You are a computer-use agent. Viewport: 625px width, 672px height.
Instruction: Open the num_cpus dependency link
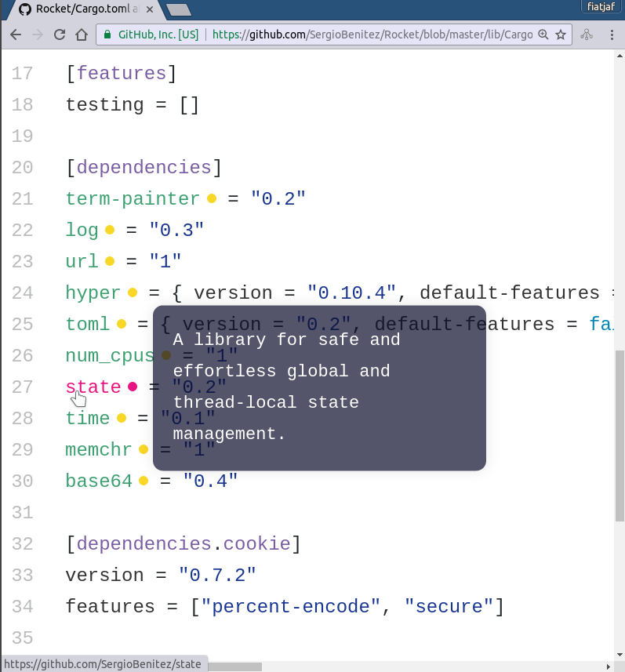pos(110,355)
